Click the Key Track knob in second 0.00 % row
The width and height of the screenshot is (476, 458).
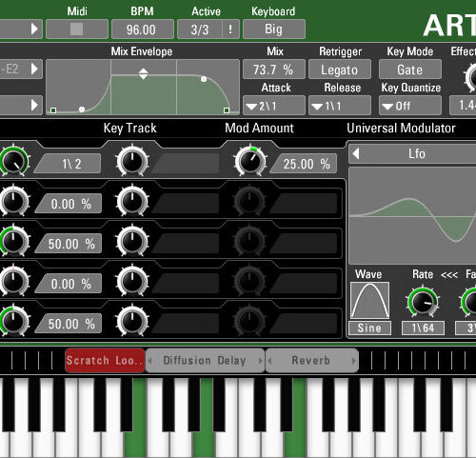coord(132,281)
